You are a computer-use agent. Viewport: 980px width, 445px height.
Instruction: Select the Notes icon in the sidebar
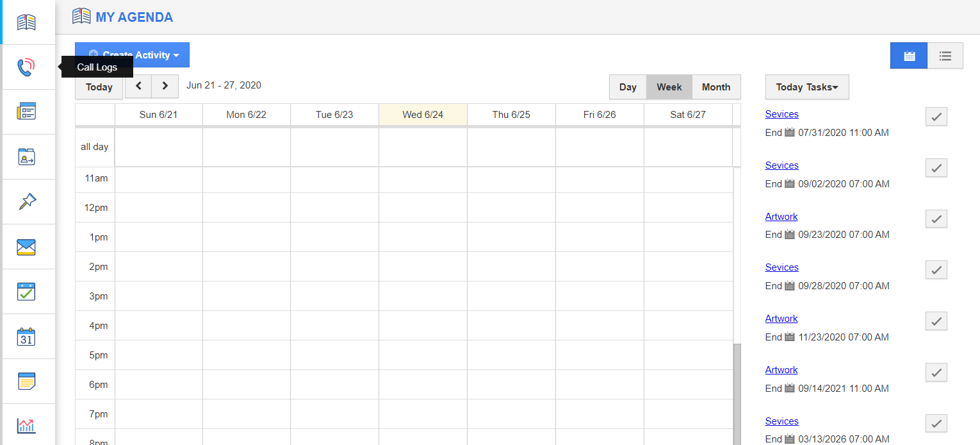point(26,381)
